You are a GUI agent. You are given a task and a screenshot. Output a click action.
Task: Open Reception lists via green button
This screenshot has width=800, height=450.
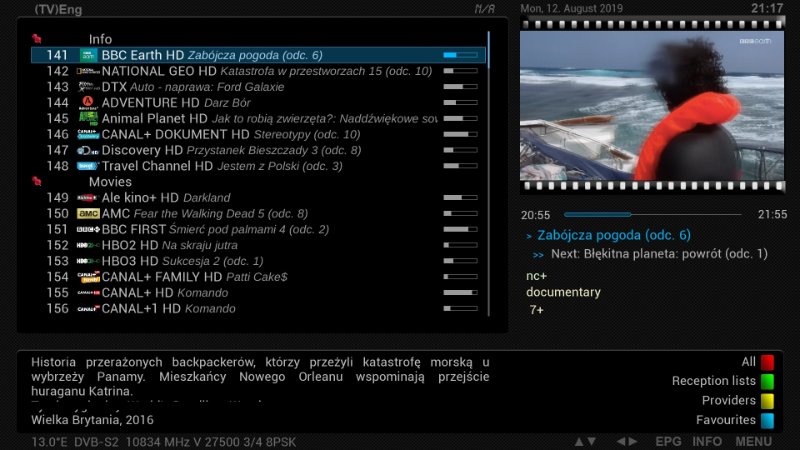pos(767,381)
